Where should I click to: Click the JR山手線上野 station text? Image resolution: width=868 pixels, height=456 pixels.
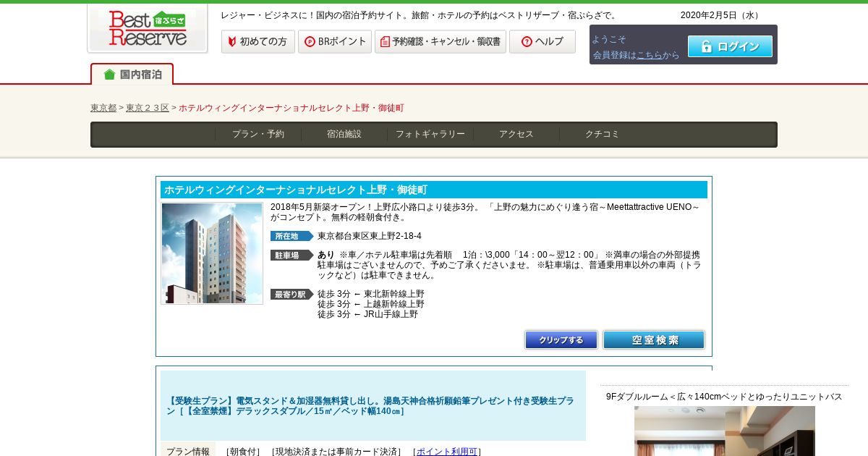point(391,314)
